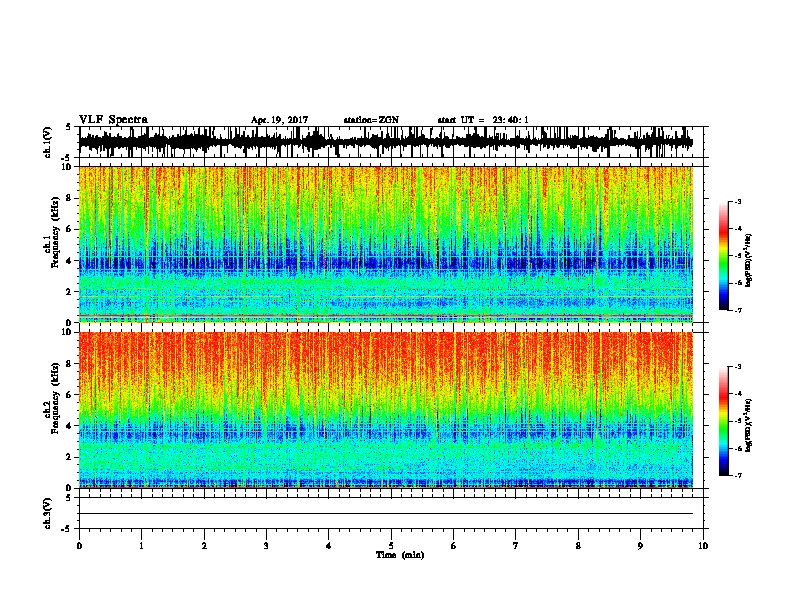Click the '-3' value on ch.1 color scale
792x612 pixels.
[x=737, y=202]
